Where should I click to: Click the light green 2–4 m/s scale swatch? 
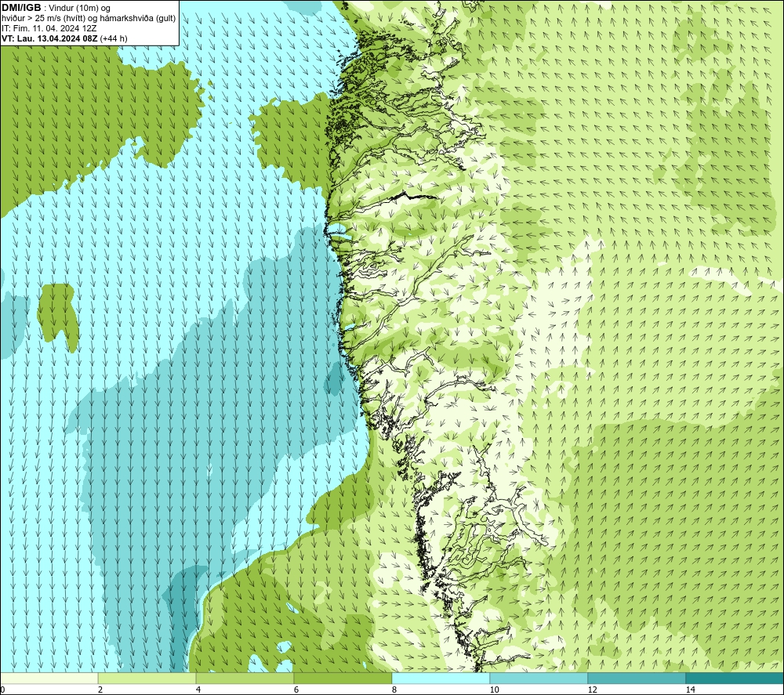(147, 678)
